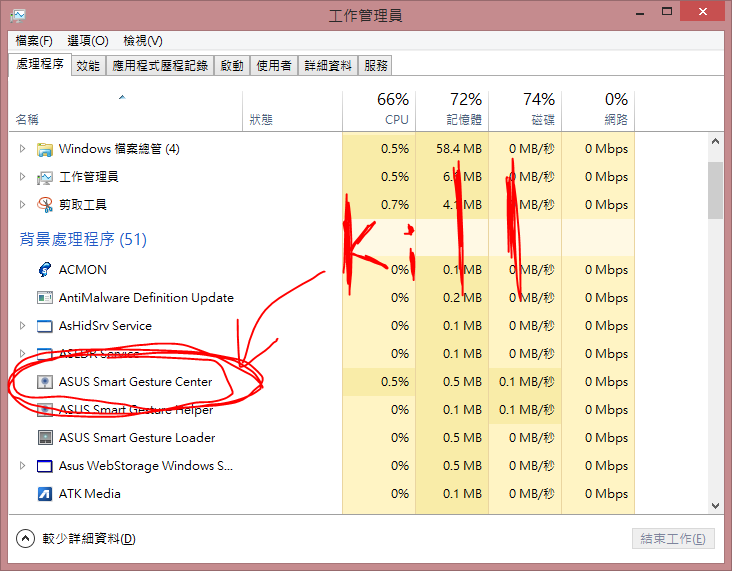
Task: Sort by the 74% 磁碟 column header
Action: pos(525,111)
